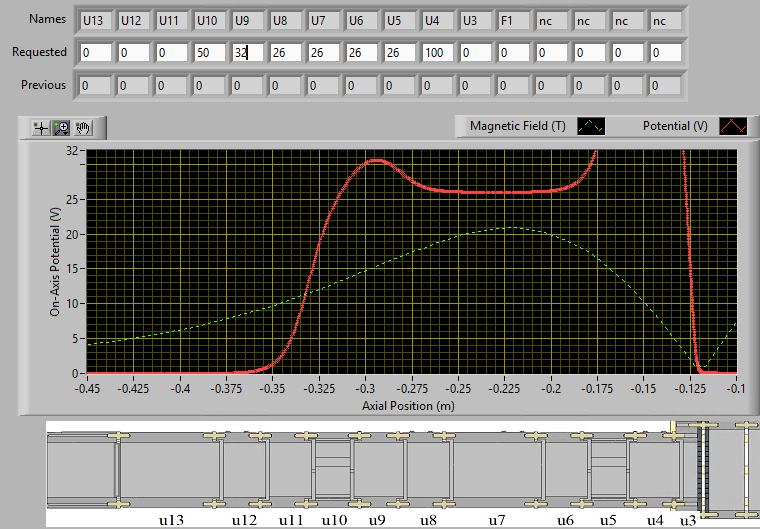Image resolution: width=760 pixels, height=529 pixels.
Task: Click the U11 requested value field
Action: [x=172, y=53]
